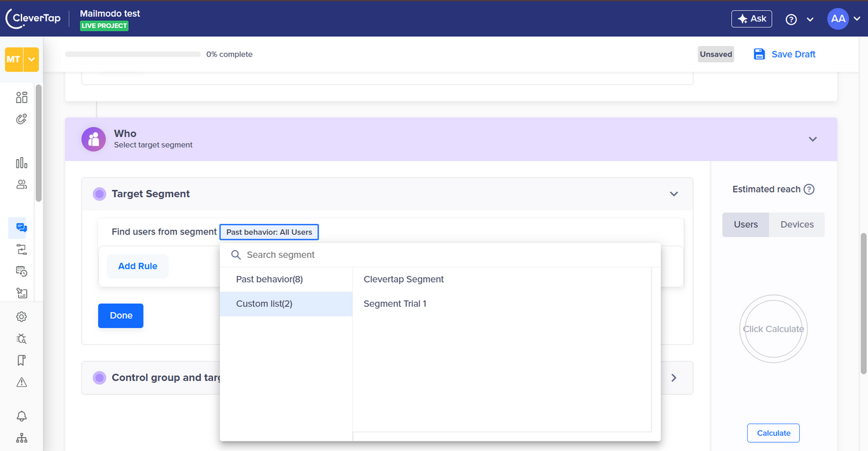This screenshot has height=451, width=868.
Task: Open the journeys flow icon in sidebar
Action: click(21, 249)
